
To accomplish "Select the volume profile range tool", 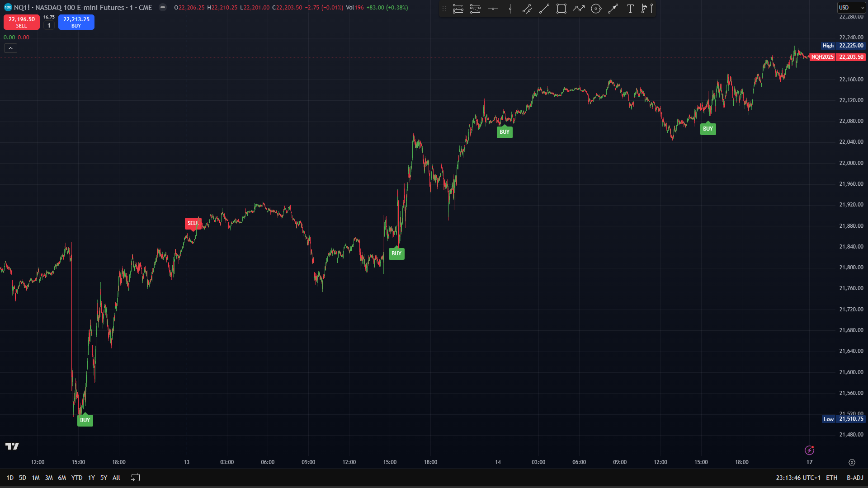I will click(644, 9).
